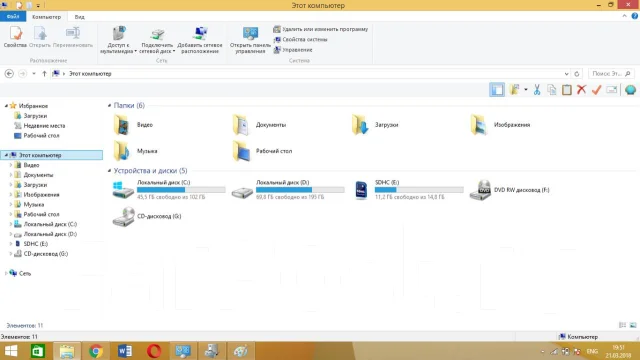This screenshot has height=360, width=640.
Task: Expand the Network (Сеть) tree node
Action: point(6,273)
